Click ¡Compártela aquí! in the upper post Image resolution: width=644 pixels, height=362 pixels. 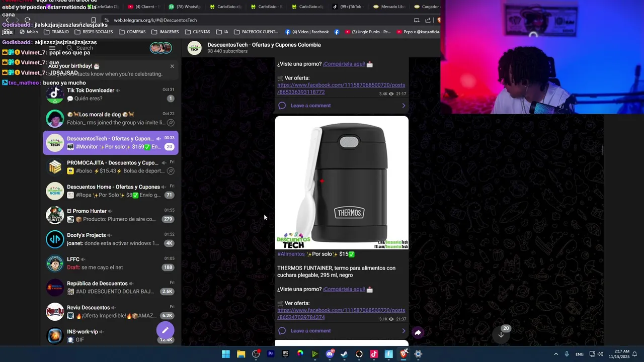(344, 64)
